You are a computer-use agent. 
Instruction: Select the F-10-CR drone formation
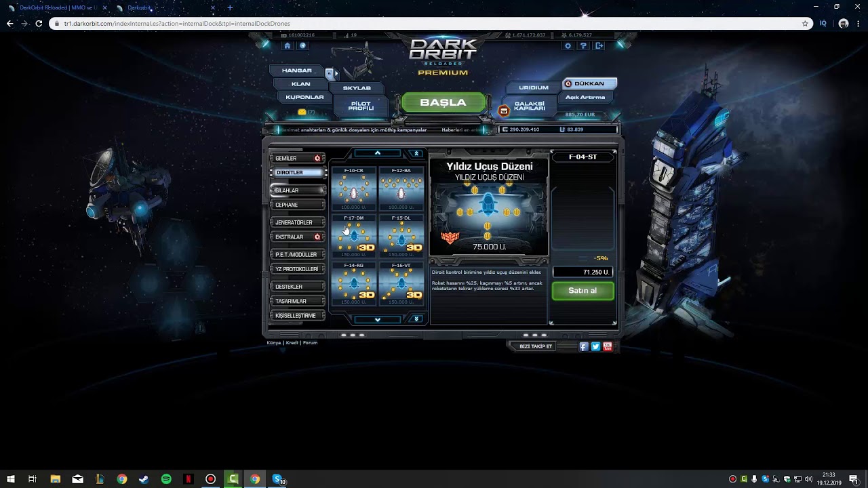point(354,189)
